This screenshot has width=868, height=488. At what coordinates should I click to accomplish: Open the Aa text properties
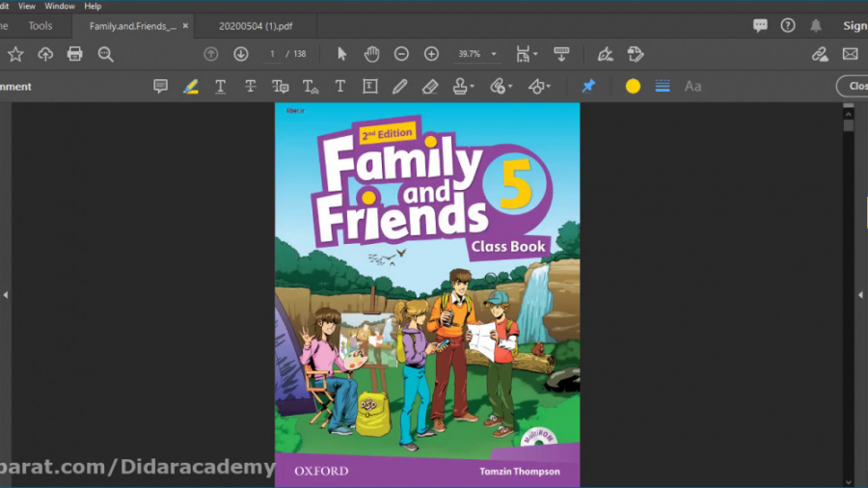[x=692, y=86]
